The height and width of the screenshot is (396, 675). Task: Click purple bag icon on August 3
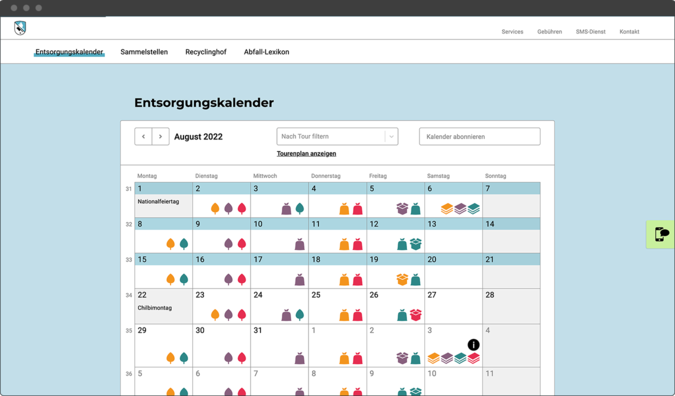(286, 209)
